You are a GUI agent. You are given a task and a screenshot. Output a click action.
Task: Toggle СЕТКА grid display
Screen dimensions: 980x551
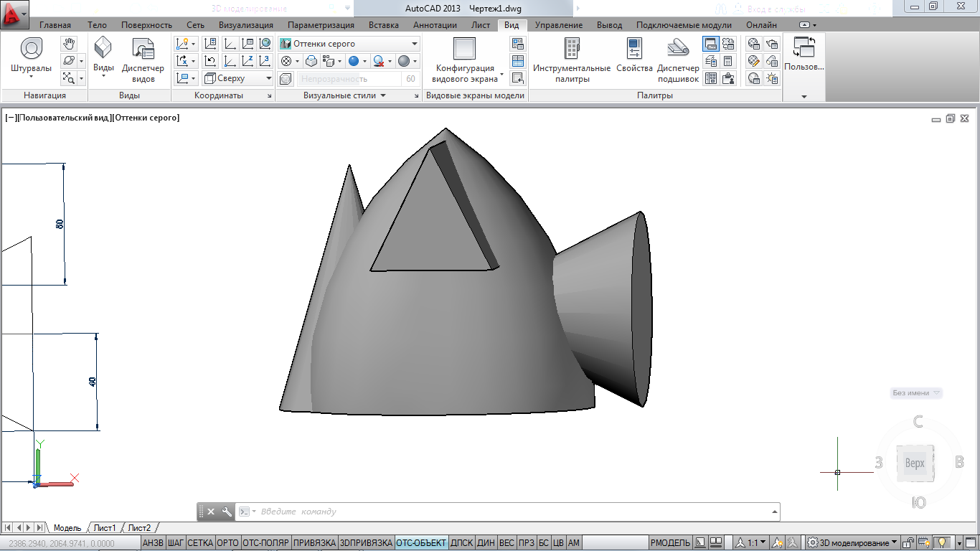[x=200, y=543]
